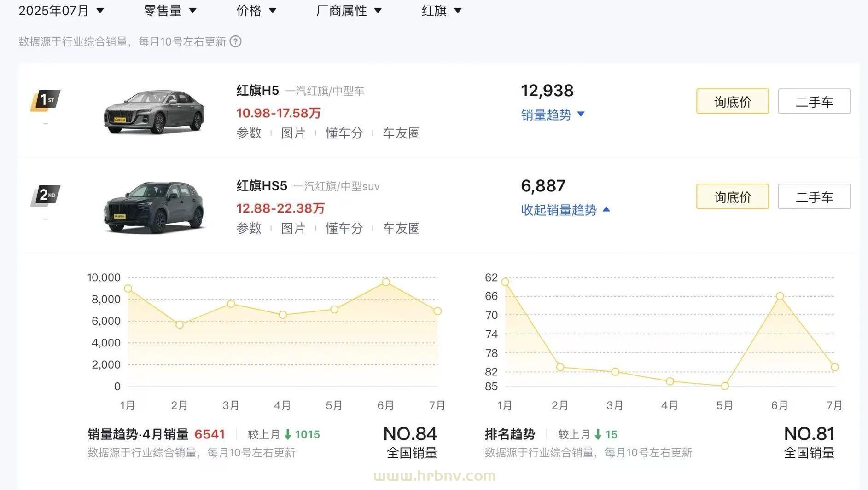This screenshot has width=868, height=490.
Task: Open the 红旗 brand dropdown
Action: [441, 11]
